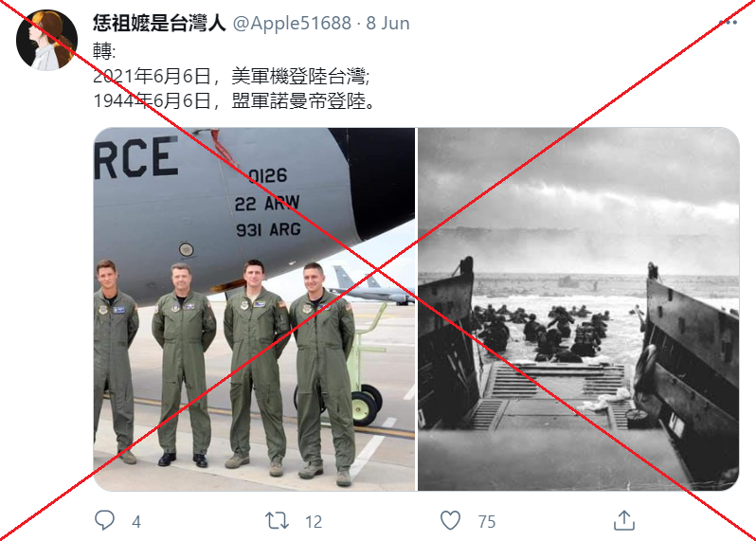
Task: Click the 轉: text line
Action: [104, 51]
